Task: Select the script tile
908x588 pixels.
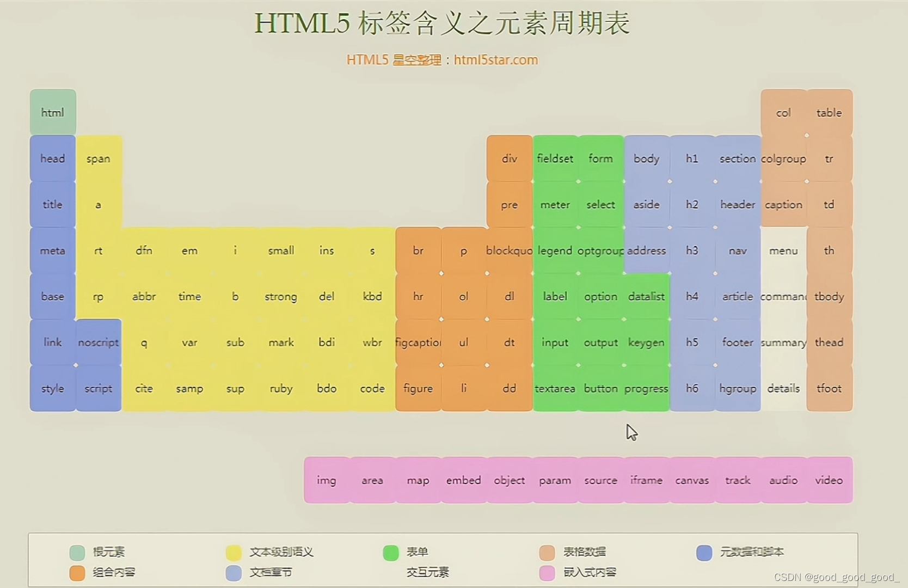Action: [x=99, y=388]
